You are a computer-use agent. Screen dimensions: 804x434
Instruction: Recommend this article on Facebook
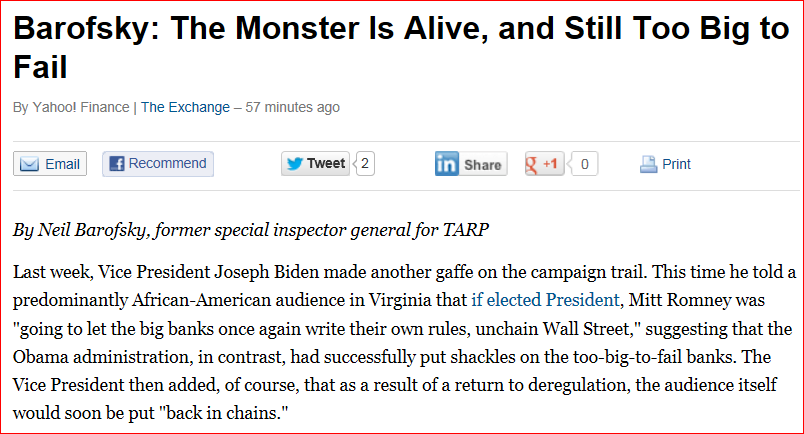tap(158, 164)
